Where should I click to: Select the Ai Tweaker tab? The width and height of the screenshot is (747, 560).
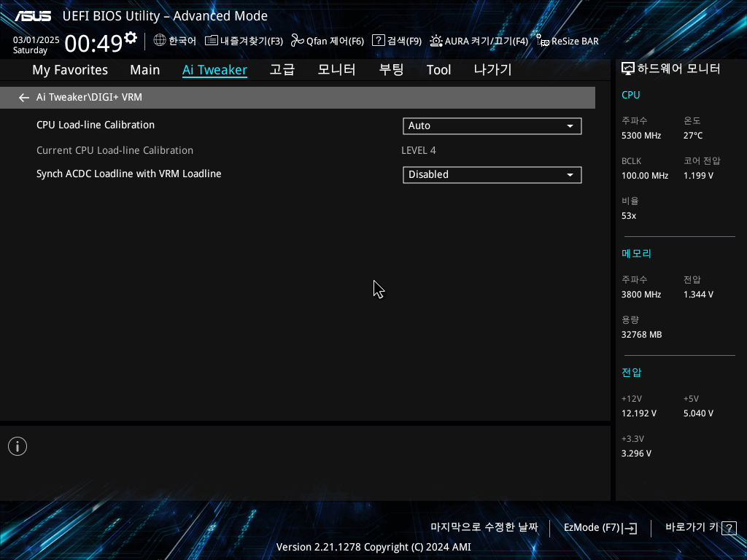point(214,70)
